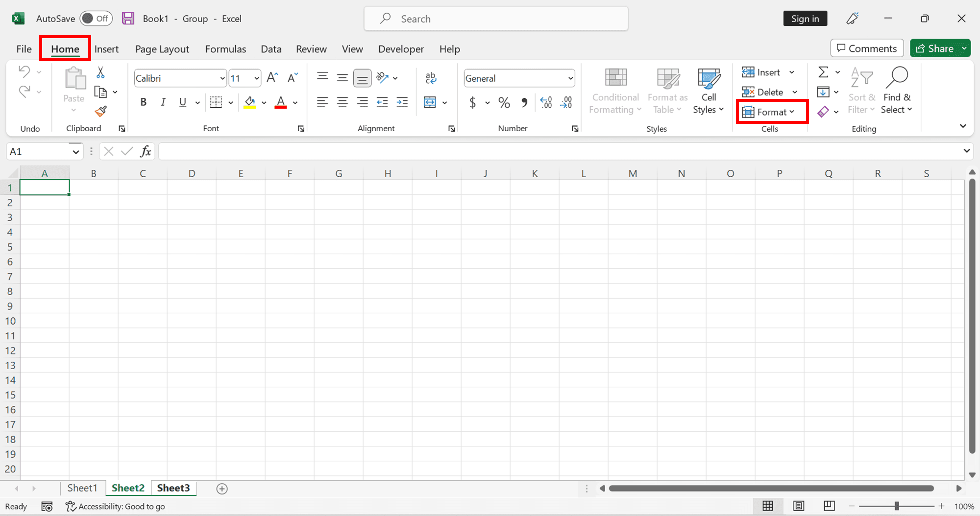Apply top align icon
Image resolution: width=980 pixels, height=516 pixels.
[x=322, y=77]
